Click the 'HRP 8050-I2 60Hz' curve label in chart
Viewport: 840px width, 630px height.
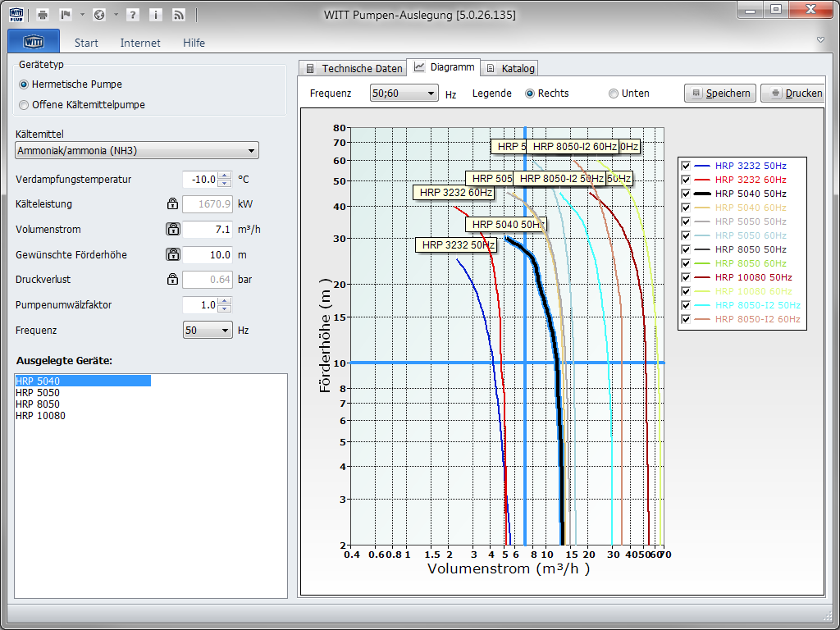click(x=573, y=146)
